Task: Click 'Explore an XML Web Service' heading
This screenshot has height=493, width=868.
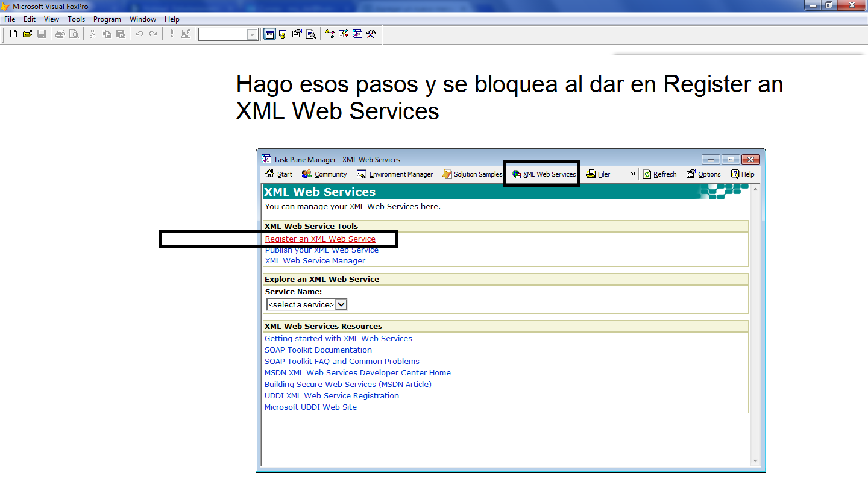Action: click(x=322, y=280)
